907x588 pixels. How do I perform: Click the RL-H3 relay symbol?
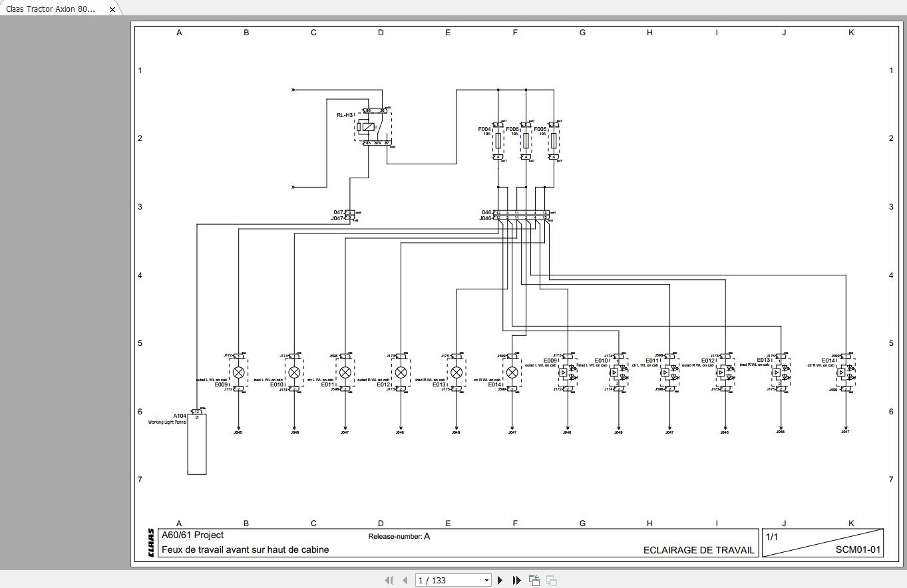373,126
